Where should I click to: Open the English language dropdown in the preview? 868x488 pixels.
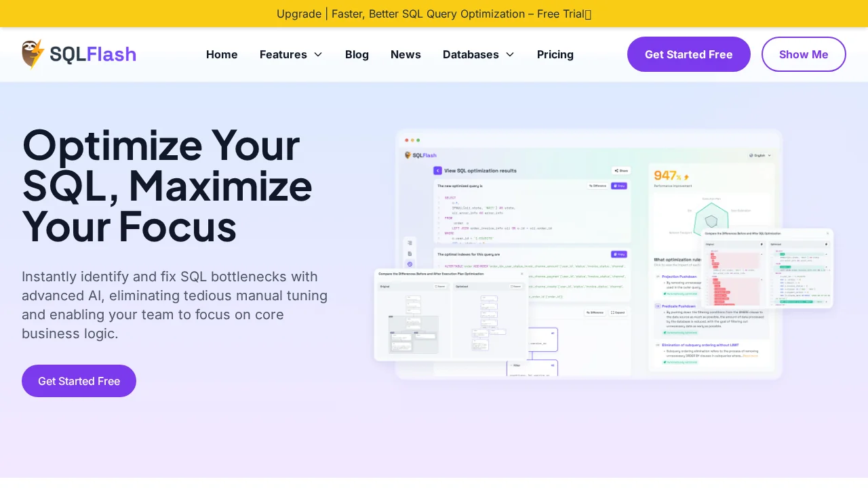point(760,155)
